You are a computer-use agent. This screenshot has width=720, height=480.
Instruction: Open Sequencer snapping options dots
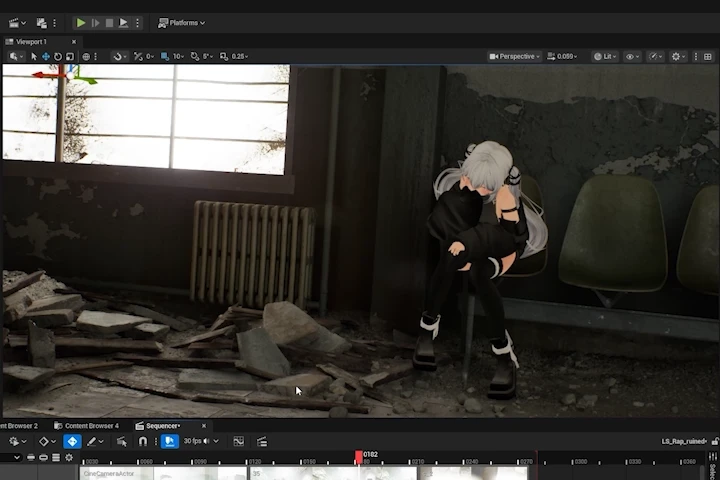(156, 441)
